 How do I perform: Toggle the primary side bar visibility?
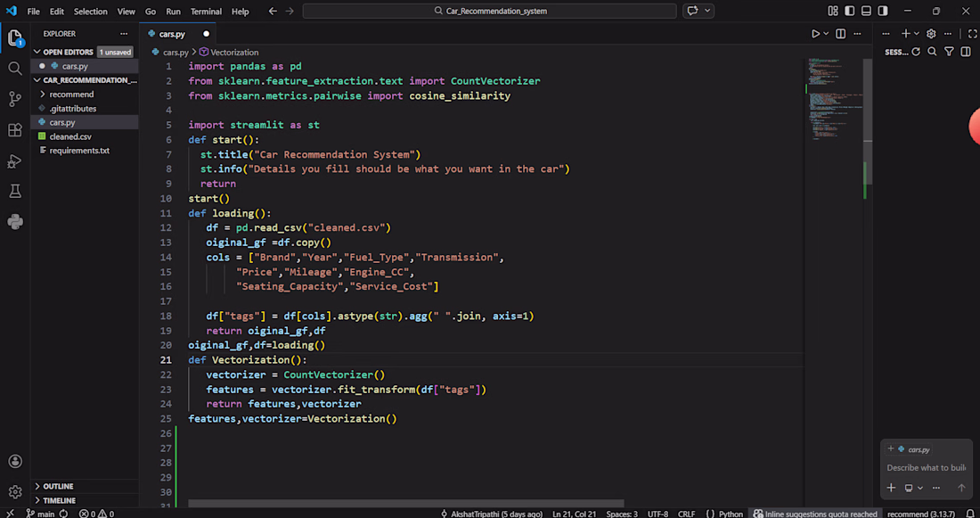pyautogui.click(x=849, y=11)
